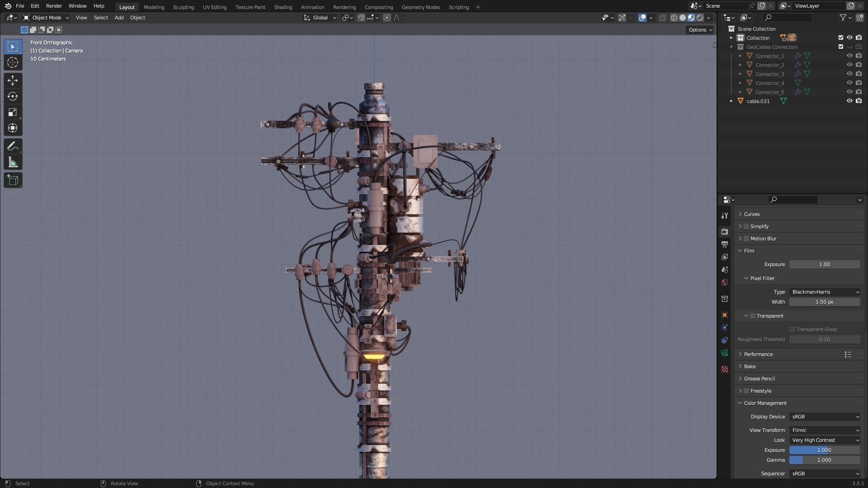Enable the Motion Blur checkbox
Screen dimensions: 868x488
tap(746, 239)
